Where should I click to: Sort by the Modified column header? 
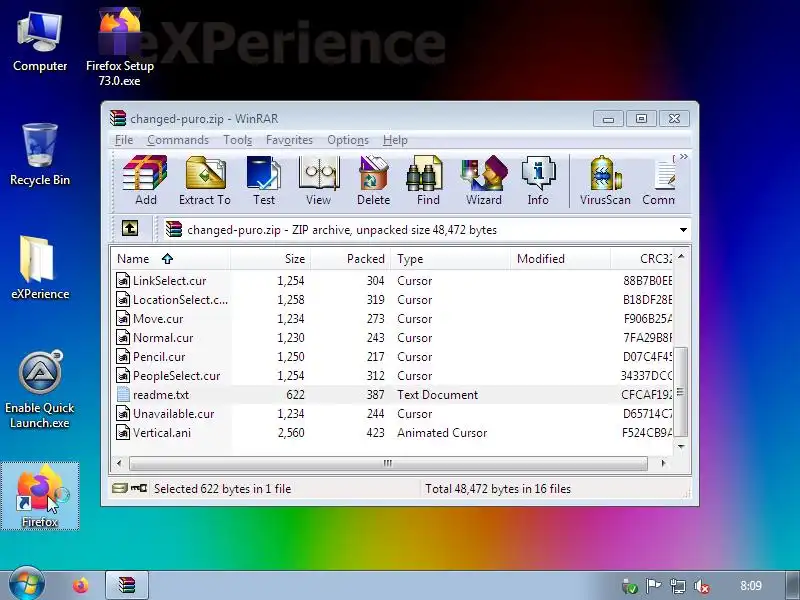pos(560,259)
